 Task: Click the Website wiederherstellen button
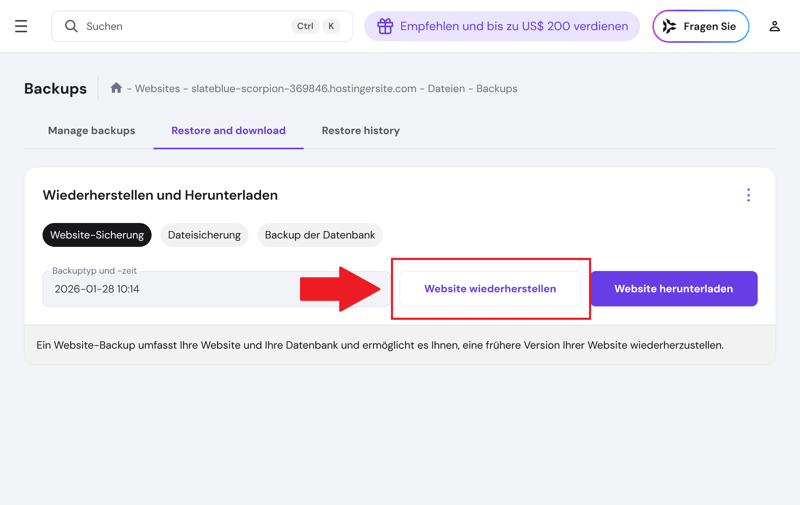[490, 289]
